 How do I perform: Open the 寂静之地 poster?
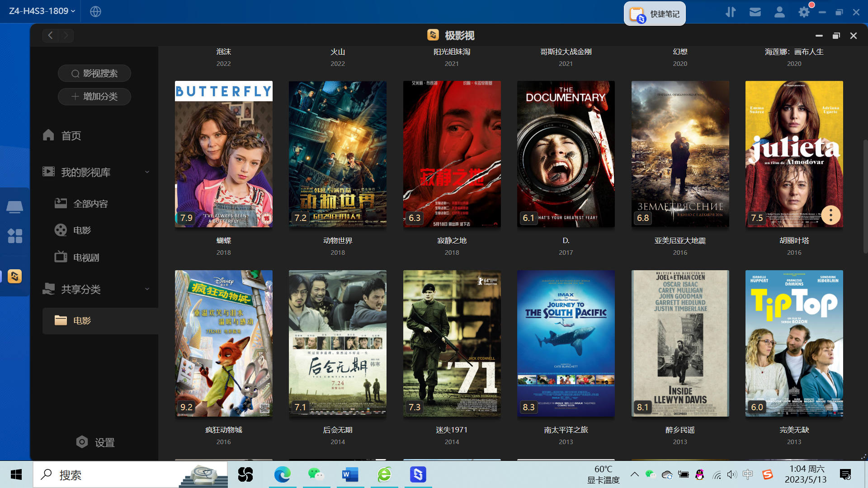[452, 154]
